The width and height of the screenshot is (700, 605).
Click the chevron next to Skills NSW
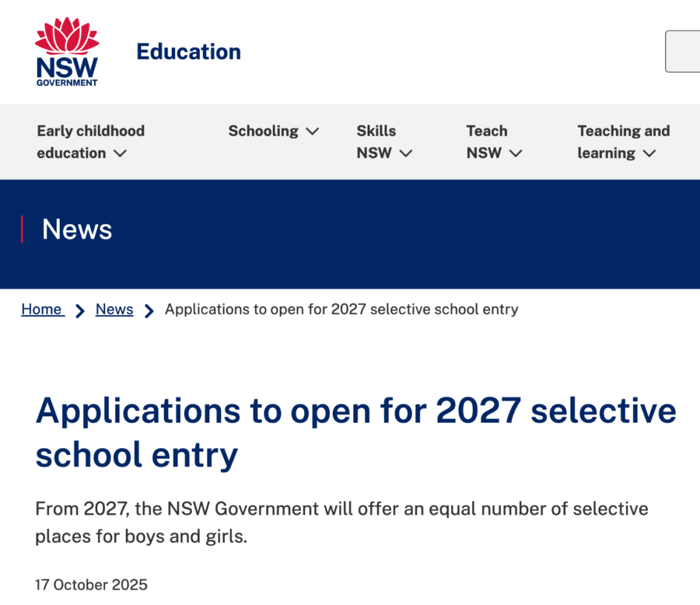(x=406, y=154)
